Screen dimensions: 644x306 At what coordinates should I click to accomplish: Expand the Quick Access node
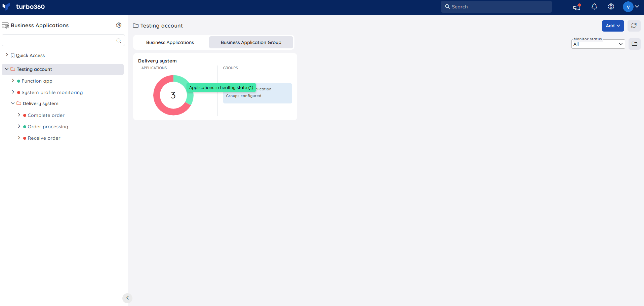[x=7, y=55]
